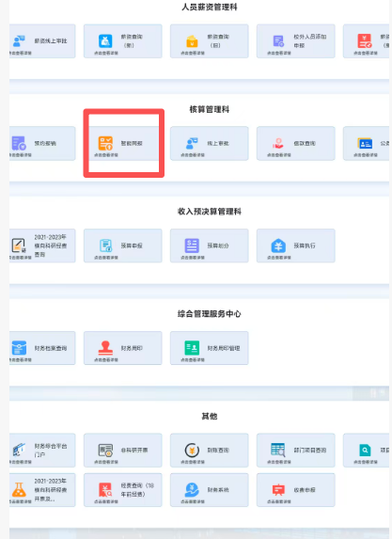Open the 财务综合平台门户 tile
Screen dimensions: 392x539
click(42, 450)
